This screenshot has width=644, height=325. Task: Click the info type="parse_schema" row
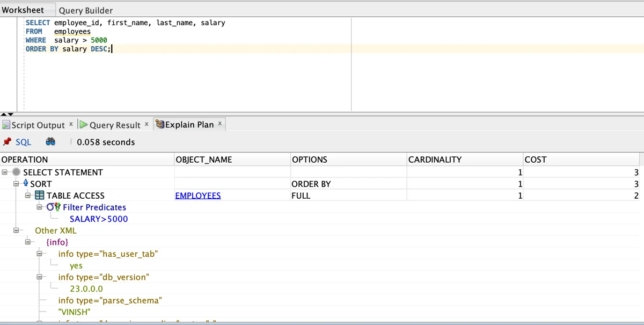[110, 301]
